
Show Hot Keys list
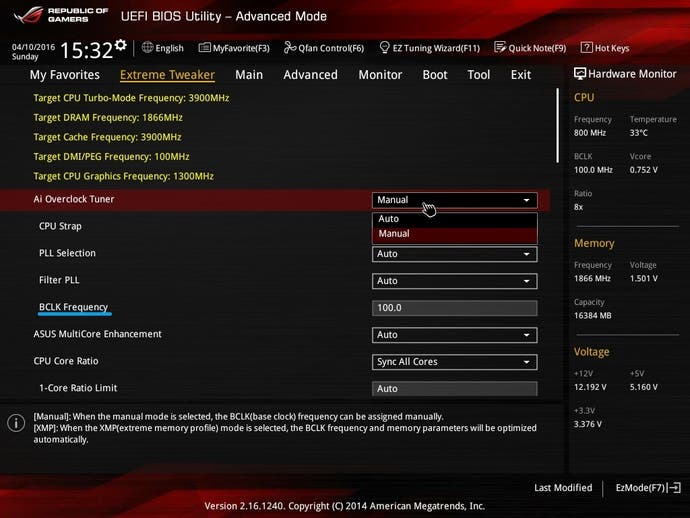tap(605, 48)
